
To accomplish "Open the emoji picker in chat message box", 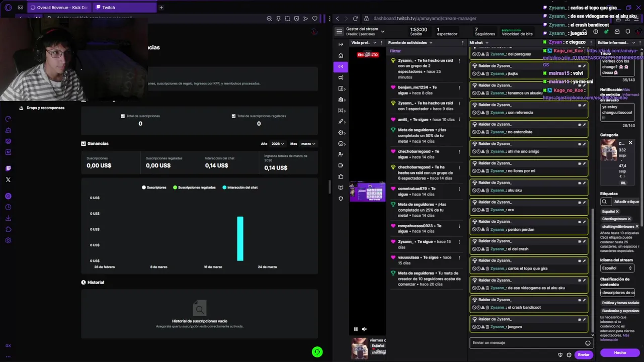I will coord(588,343).
